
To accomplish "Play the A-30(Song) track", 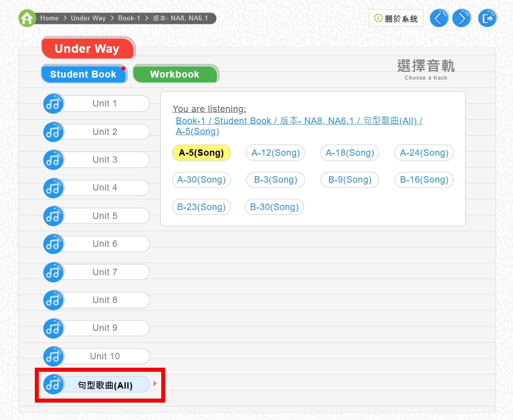I will 202,180.
